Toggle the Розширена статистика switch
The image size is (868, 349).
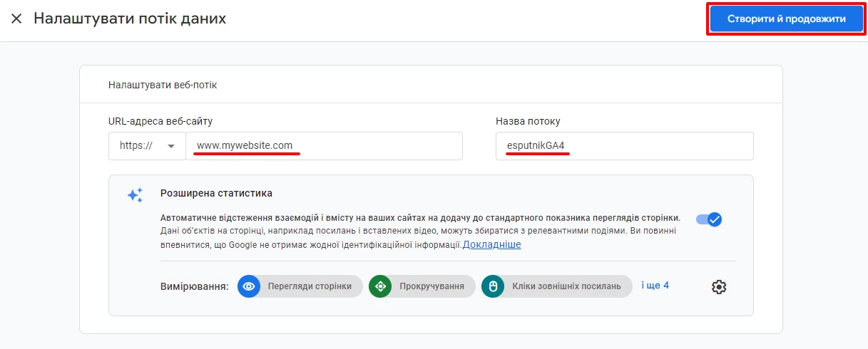coord(709,219)
